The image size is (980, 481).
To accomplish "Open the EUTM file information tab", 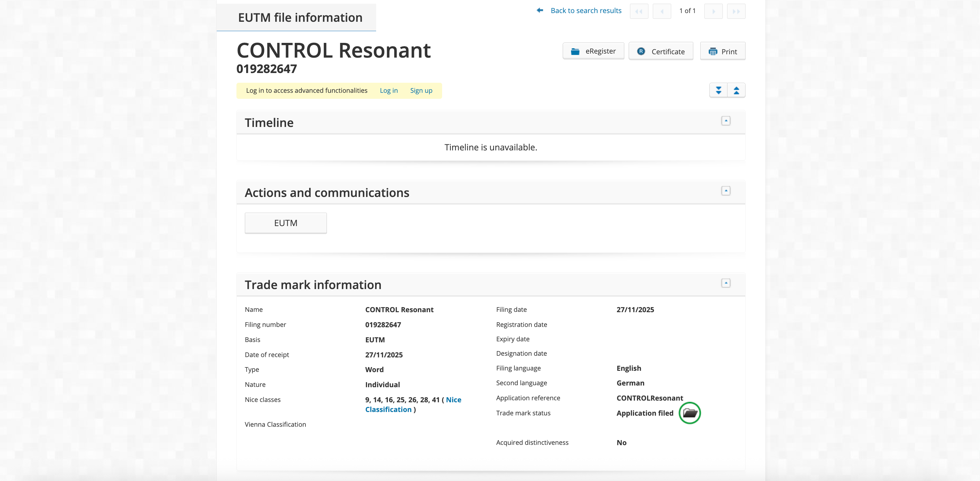I will click(x=300, y=17).
